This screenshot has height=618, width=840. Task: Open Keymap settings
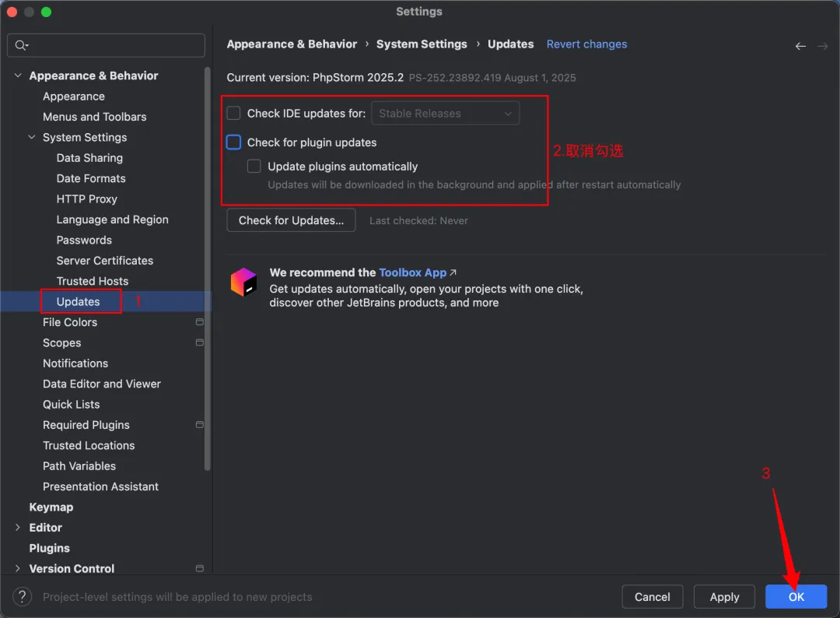[x=51, y=507]
